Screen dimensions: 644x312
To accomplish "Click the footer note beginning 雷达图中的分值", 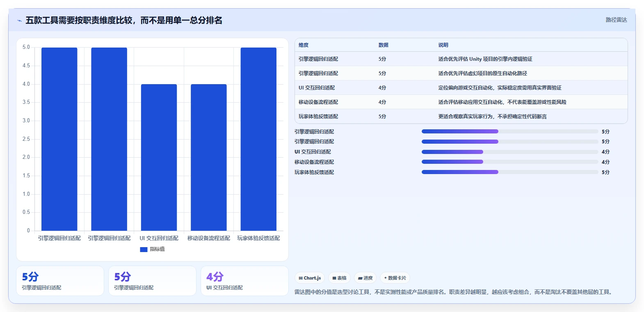I will point(454,292).
